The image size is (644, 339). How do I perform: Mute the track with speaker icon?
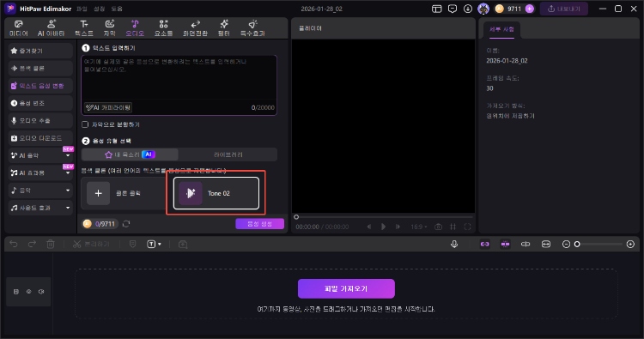coord(41,292)
